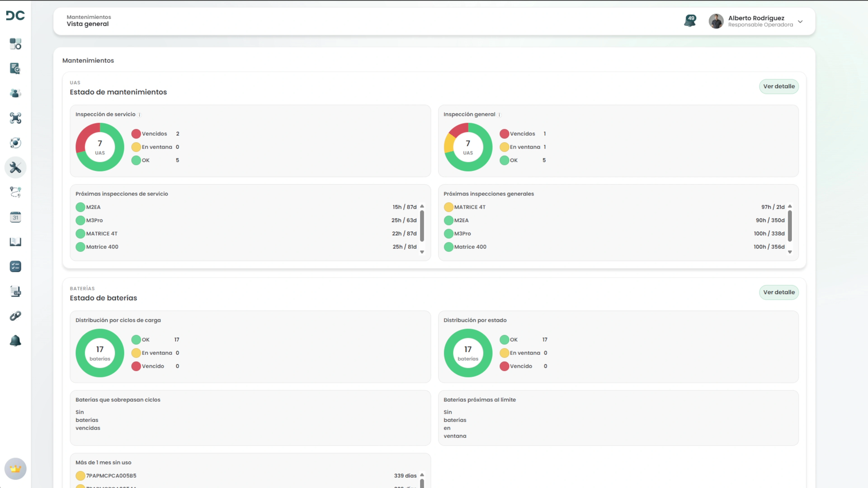This screenshot has height=488, width=868.
Task: Click the Inspección de servicio donut chart
Action: 100,147
